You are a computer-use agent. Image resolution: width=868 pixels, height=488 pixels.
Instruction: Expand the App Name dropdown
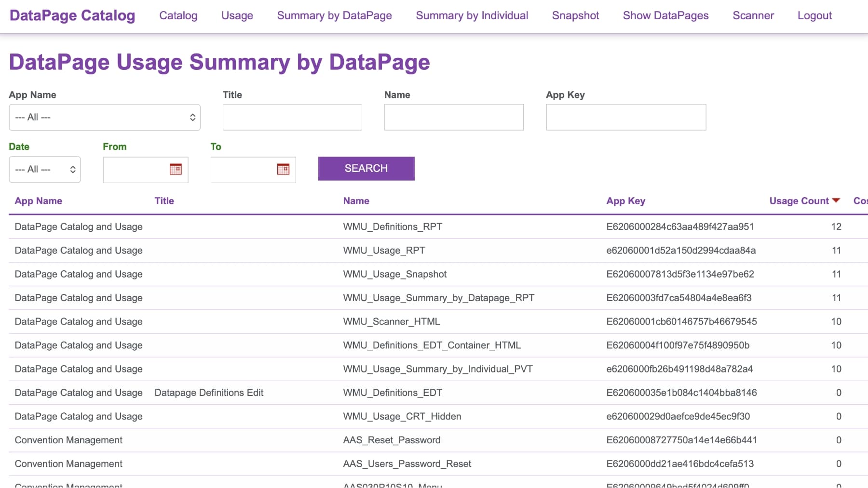[x=105, y=117]
